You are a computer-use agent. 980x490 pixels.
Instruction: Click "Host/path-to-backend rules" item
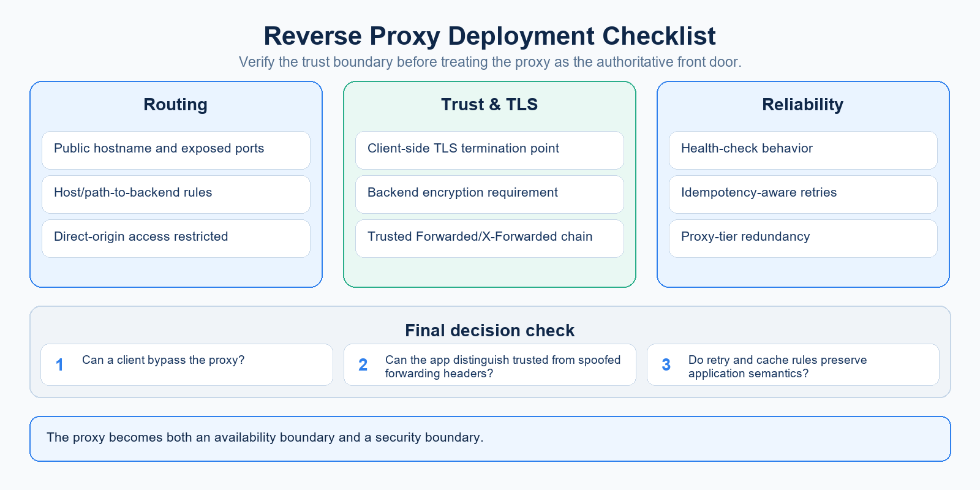click(x=176, y=194)
